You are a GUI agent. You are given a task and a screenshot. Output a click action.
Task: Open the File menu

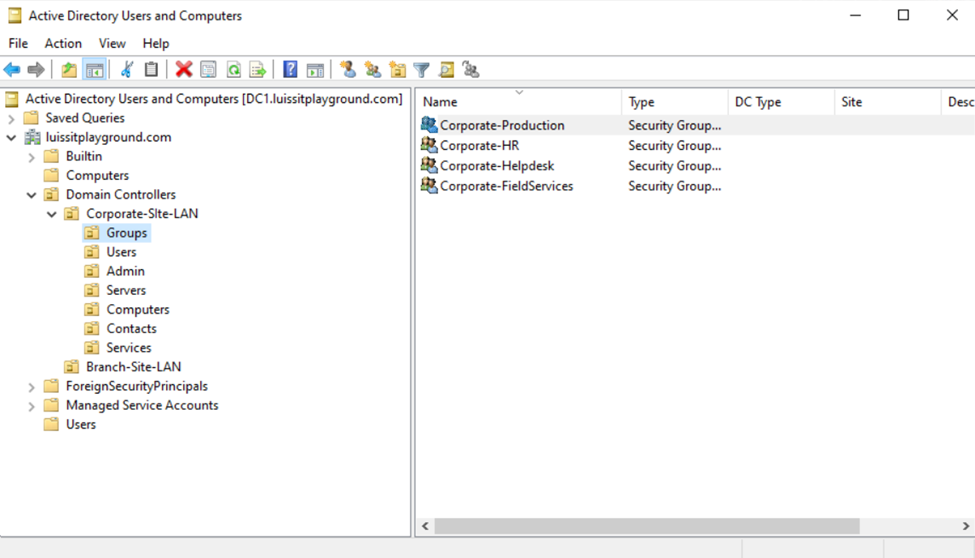[18, 44]
